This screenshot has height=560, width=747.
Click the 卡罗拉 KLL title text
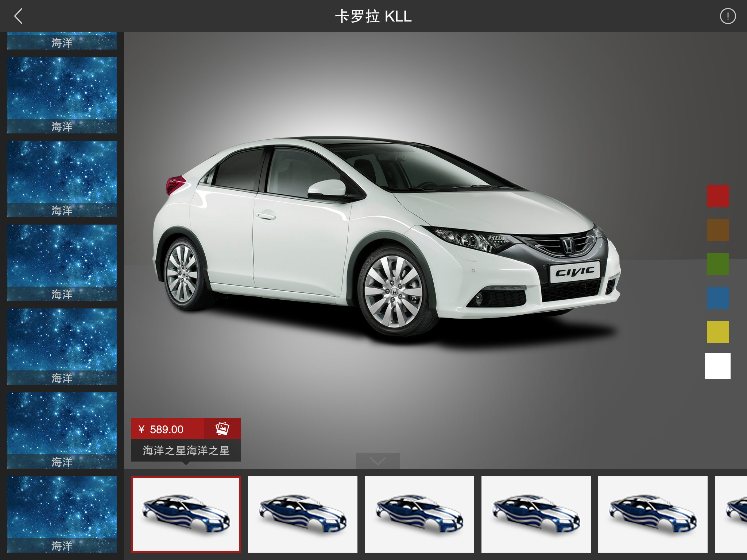tap(373, 16)
